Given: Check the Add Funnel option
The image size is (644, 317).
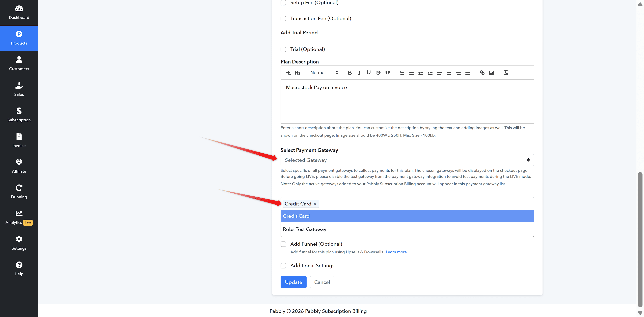Looking at the screenshot, I should (283, 244).
